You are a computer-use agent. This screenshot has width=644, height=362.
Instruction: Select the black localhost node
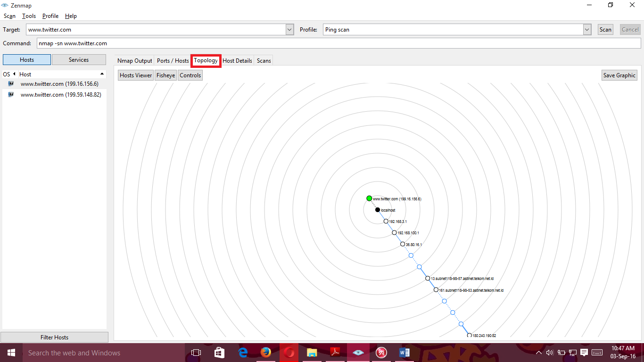(x=377, y=209)
